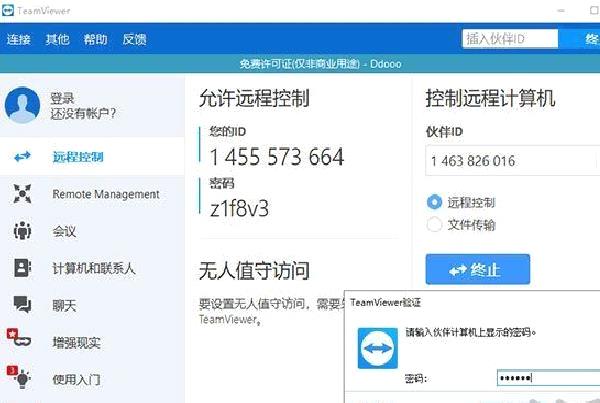The height and width of the screenshot is (403, 600).
Task: Click the Remote Management icon
Action: (22, 194)
